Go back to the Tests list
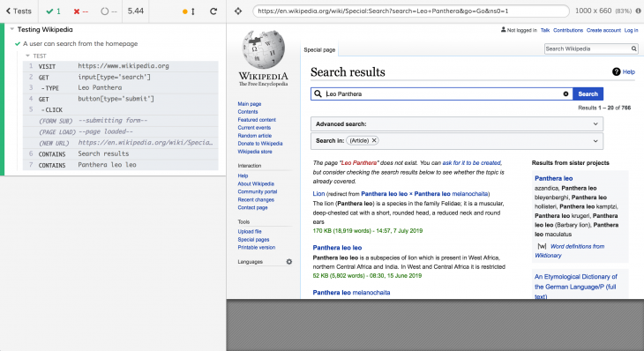 coord(19,11)
